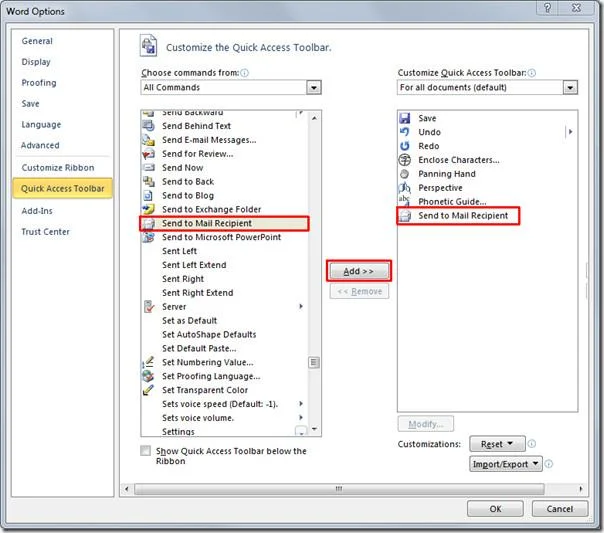Viewport: 604px width, 533px height.
Task: Click the Add >> button
Action: [359, 271]
